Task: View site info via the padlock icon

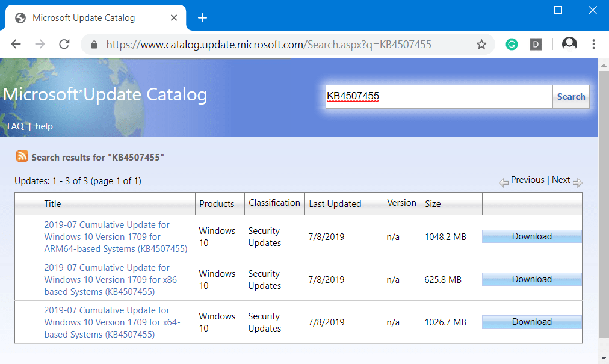Action: pos(94,45)
